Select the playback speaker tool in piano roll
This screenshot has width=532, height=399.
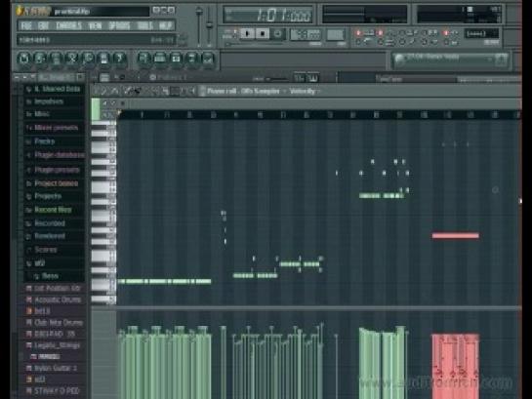pyautogui.click(x=192, y=91)
